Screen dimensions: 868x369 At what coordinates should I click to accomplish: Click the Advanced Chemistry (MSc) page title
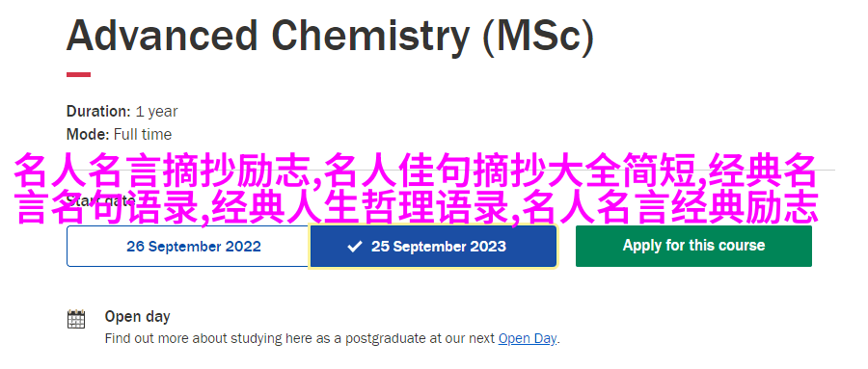[x=331, y=36]
